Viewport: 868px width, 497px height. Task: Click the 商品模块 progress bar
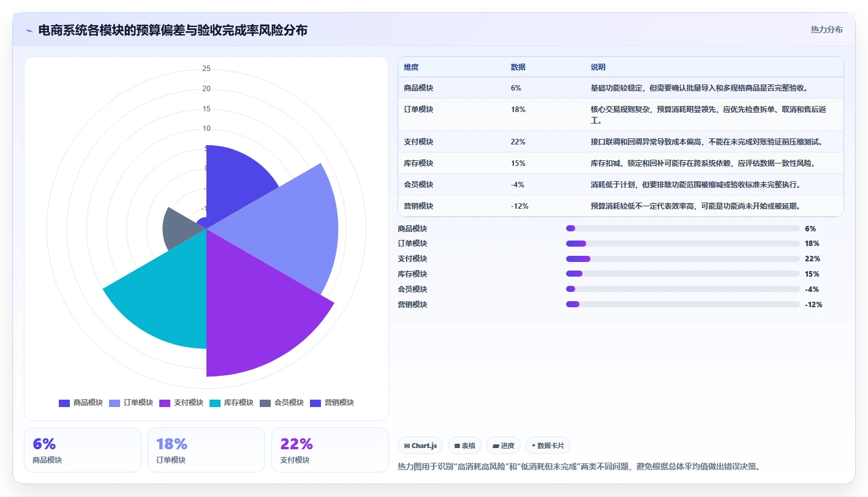683,228
